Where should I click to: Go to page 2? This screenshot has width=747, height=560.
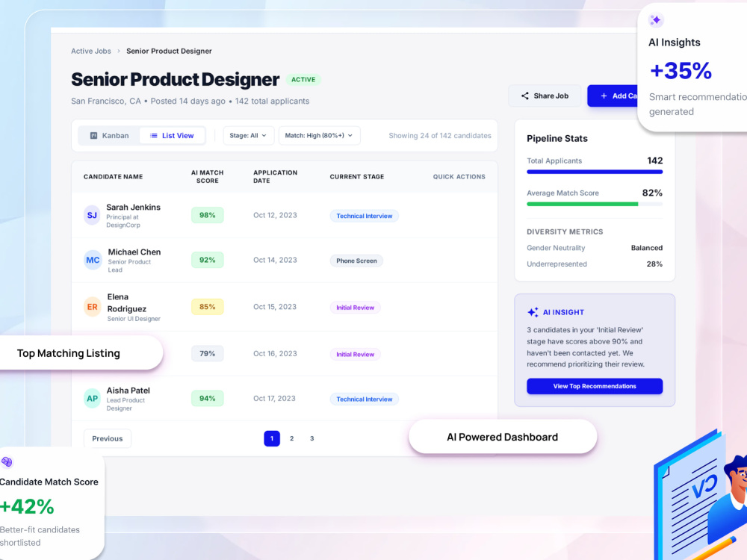[292, 438]
